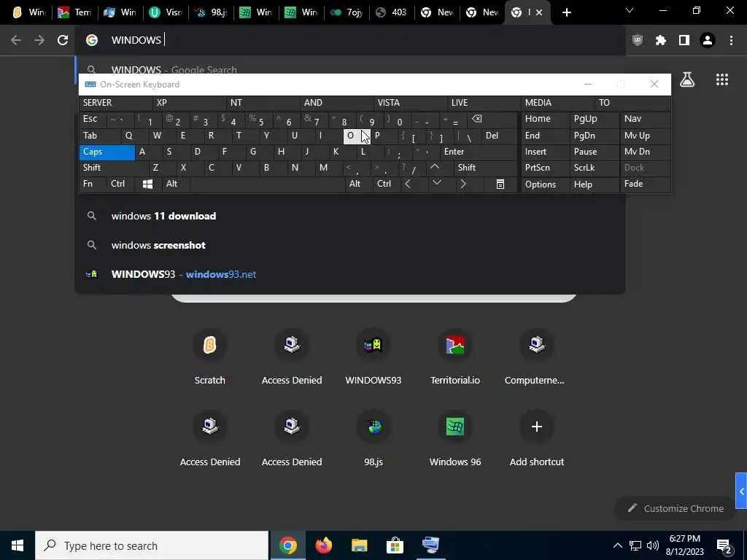Open the uBlock shield extension icon
Screen dimensions: 747x560
(637, 40)
